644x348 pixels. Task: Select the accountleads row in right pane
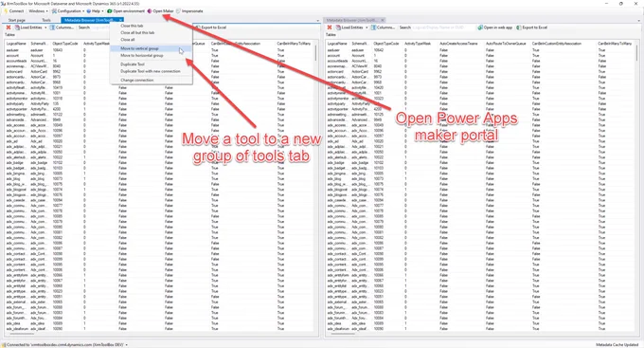pyautogui.click(x=480, y=61)
